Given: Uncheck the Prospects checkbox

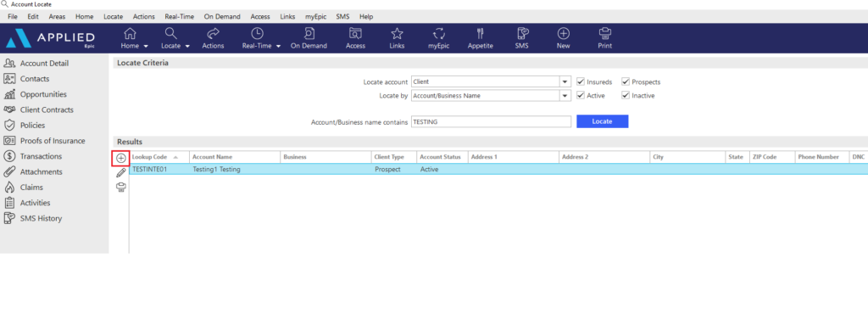Looking at the screenshot, I should (x=625, y=82).
